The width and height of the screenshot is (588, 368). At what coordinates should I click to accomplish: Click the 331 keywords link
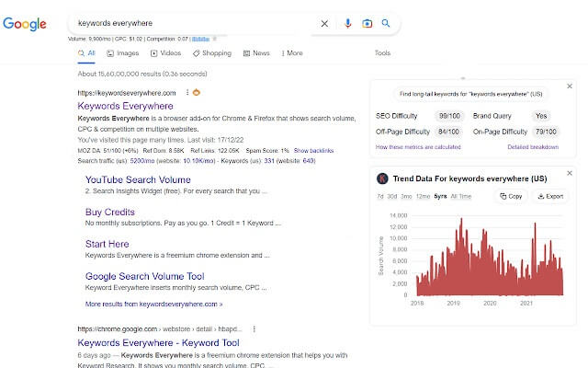(x=269, y=161)
